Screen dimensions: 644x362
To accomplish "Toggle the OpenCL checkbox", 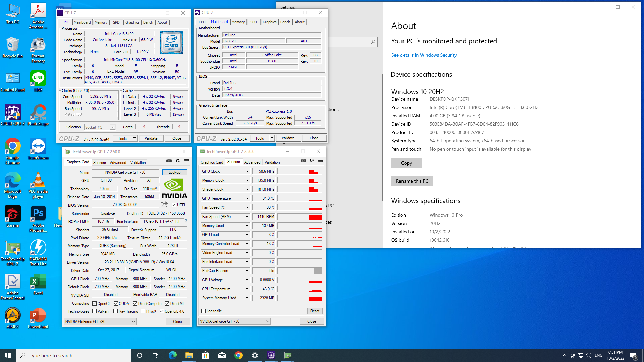I will click(95, 304).
